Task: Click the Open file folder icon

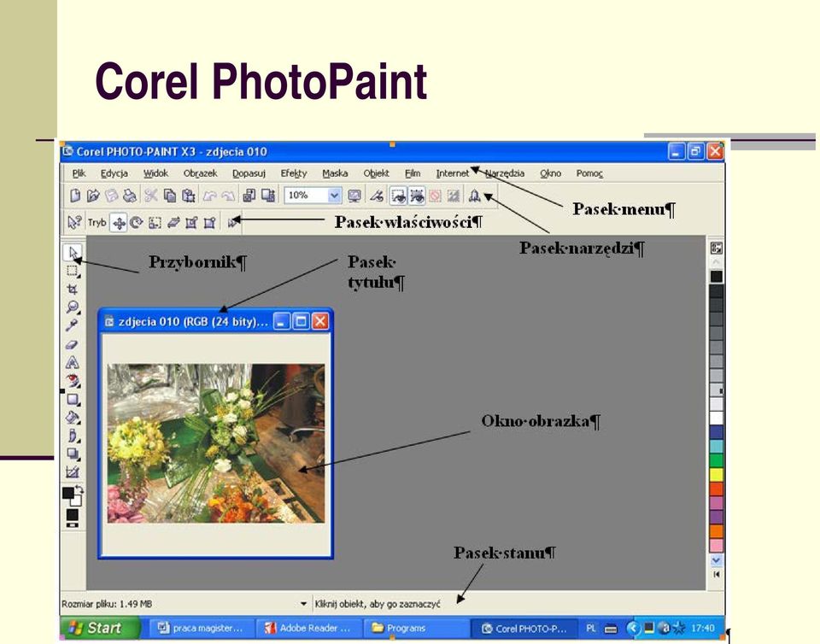Action: tap(93, 196)
